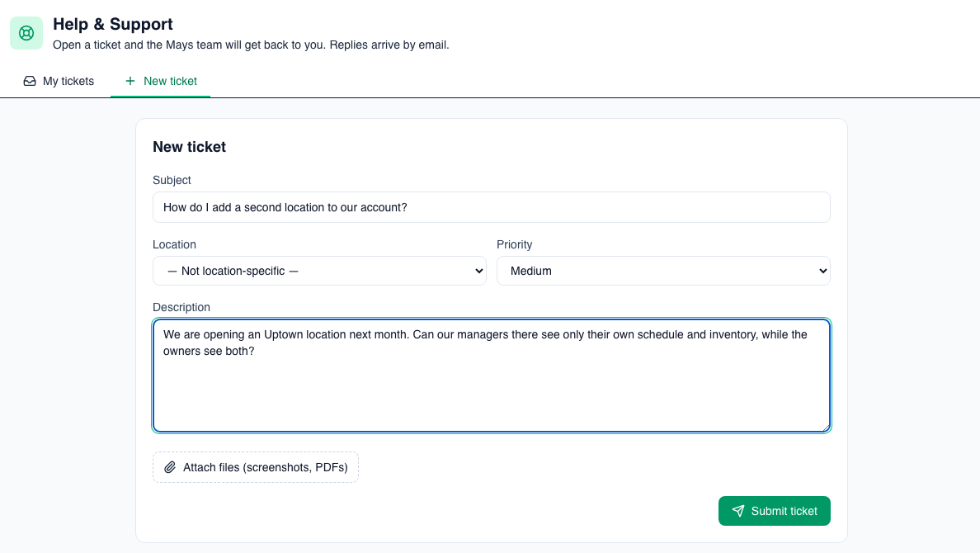The height and width of the screenshot is (553, 980).
Task: Click the New ticket form heading
Action: tap(190, 147)
